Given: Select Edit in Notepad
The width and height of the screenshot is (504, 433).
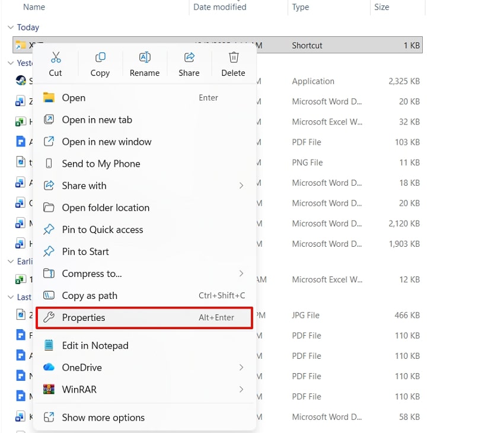Looking at the screenshot, I should (96, 345).
